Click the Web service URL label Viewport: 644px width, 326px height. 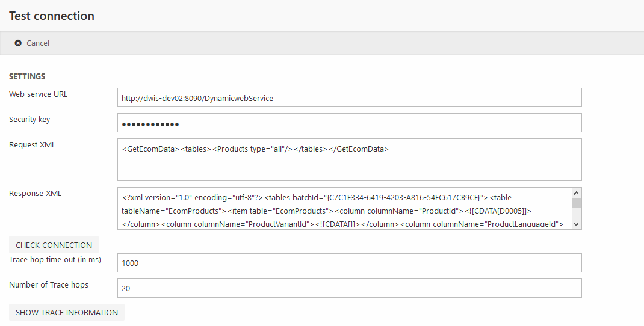click(38, 94)
